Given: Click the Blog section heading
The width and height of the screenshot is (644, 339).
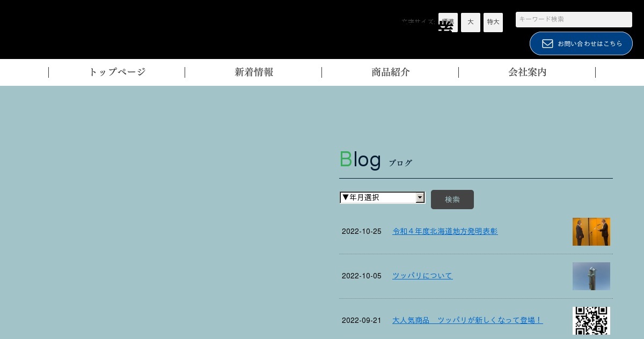Looking at the screenshot, I should [x=360, y=160].
